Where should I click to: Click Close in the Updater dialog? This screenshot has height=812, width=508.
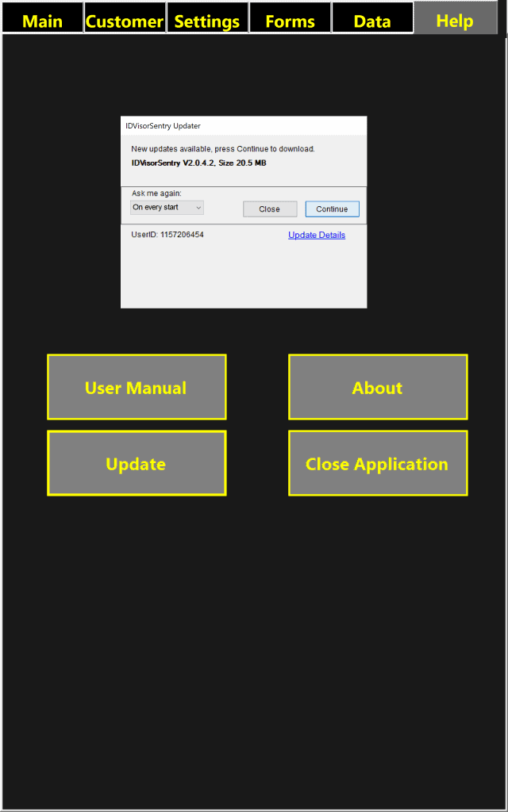tap(270, 209)
